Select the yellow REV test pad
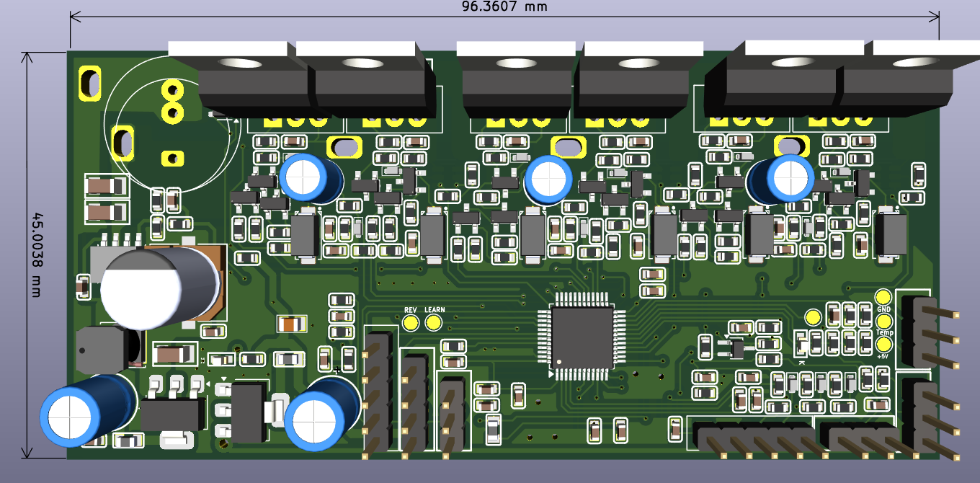 pyautogui.click(x=411, y=322)
